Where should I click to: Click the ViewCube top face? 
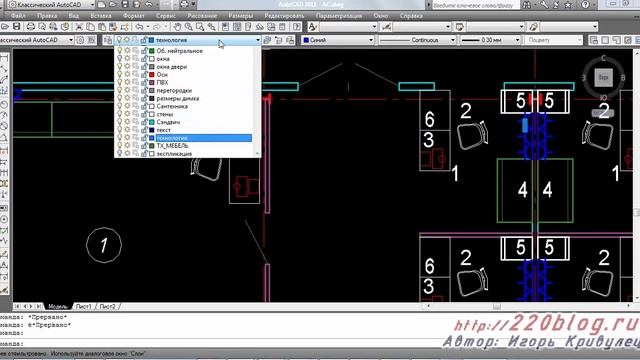click(x=603, y=77)
